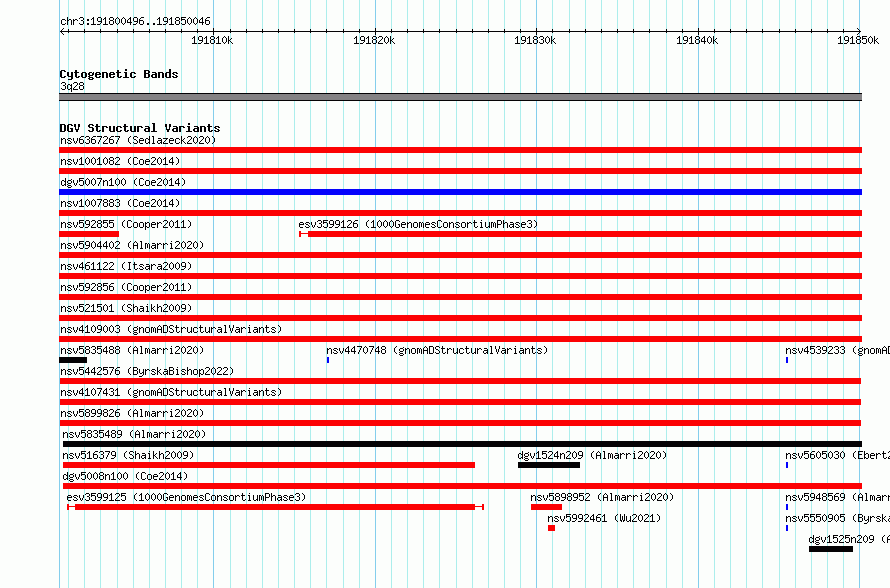Click the small red nsv5992461 block
This screenshot has height=588, width=890.
point(551,528)
